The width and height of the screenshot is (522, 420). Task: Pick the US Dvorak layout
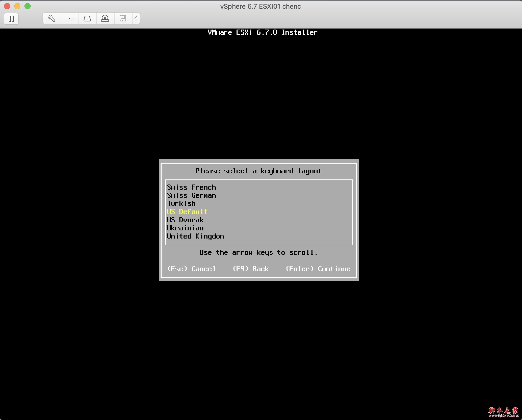(185, 220)
